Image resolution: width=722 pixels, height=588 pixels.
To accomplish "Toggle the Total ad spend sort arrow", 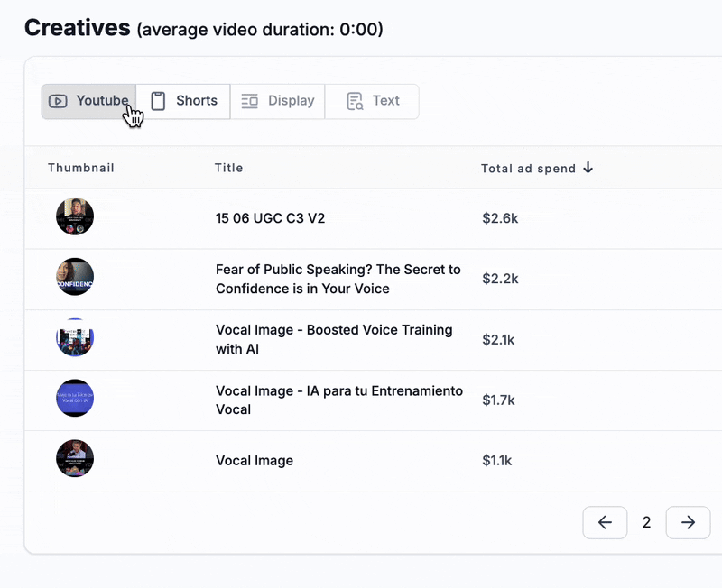I will [588, 168].
